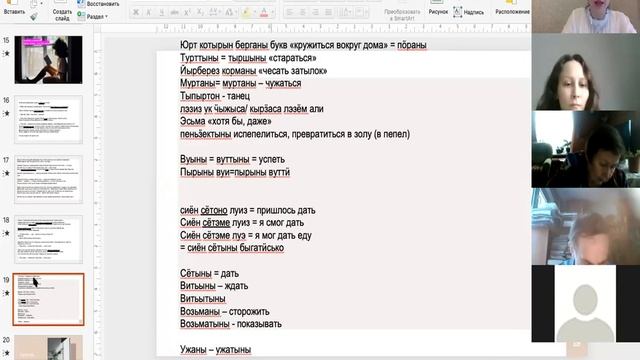The width and height of the screenshot is (640, 360).
Task: Click the top participant video tile
Action: coord(586,16)
